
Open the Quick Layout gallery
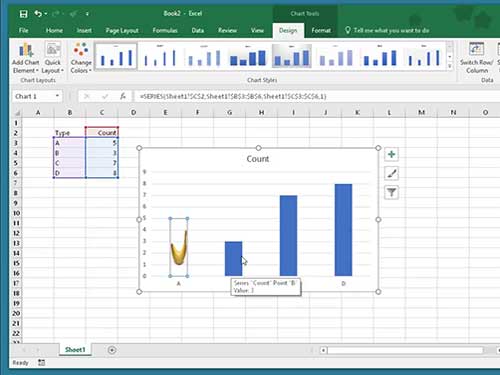[53, 58]
